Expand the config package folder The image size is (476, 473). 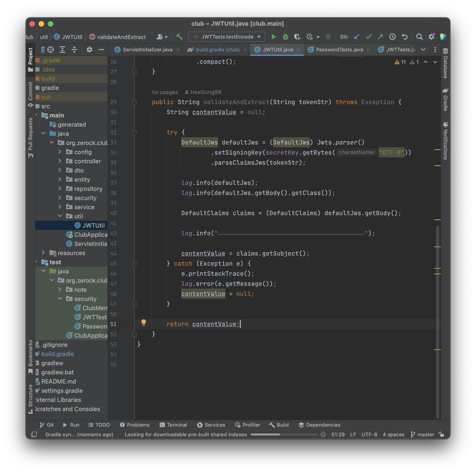(60, 152)
